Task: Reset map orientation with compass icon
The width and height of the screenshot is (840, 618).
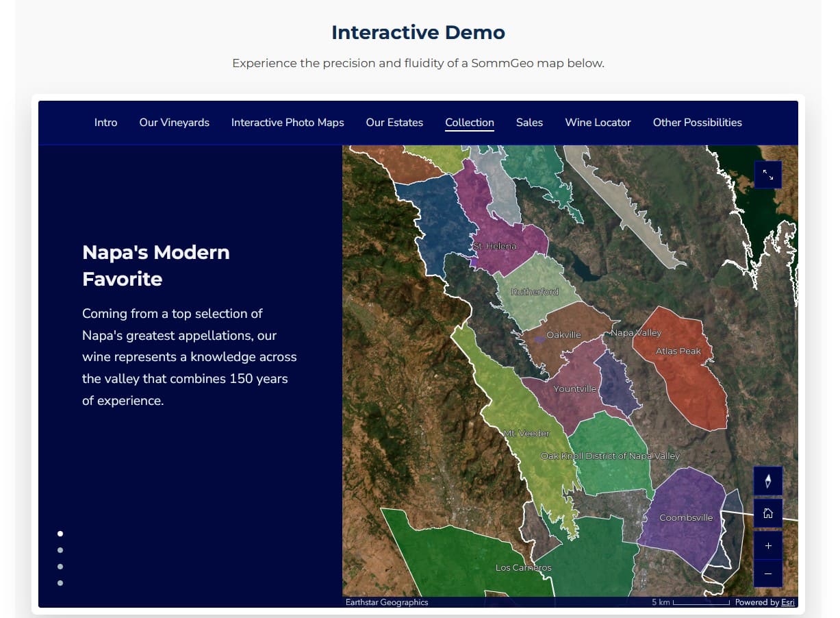Action: pos(767,481)
